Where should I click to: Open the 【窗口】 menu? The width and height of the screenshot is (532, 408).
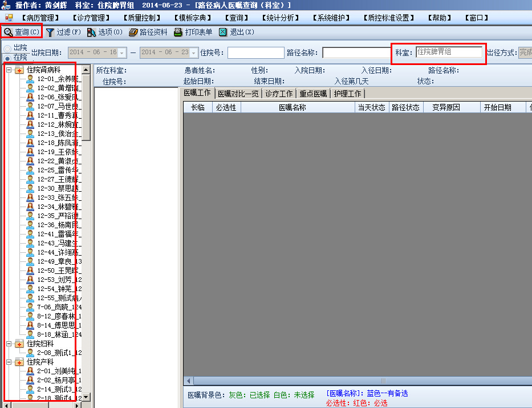tap(476, 18)
